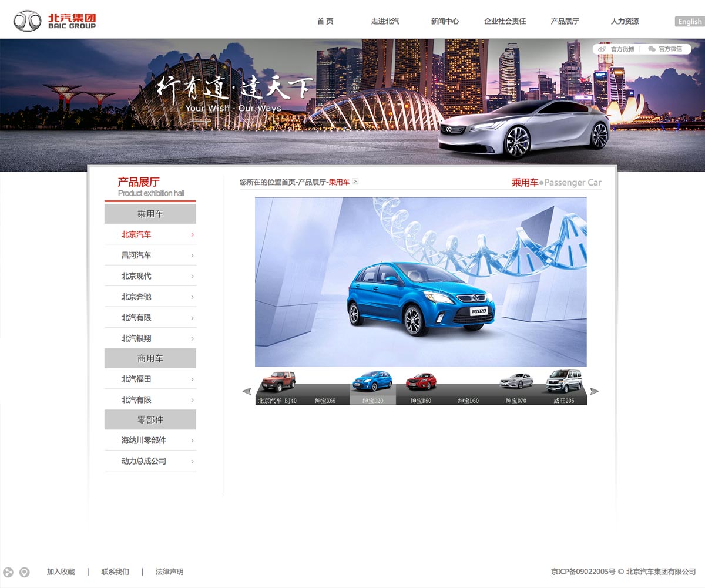Image resolution: width=705 pixels, height=588 pixels.
Task: Select the blue 绅宝D20 car thumbnail
Action: coord(372,381)
